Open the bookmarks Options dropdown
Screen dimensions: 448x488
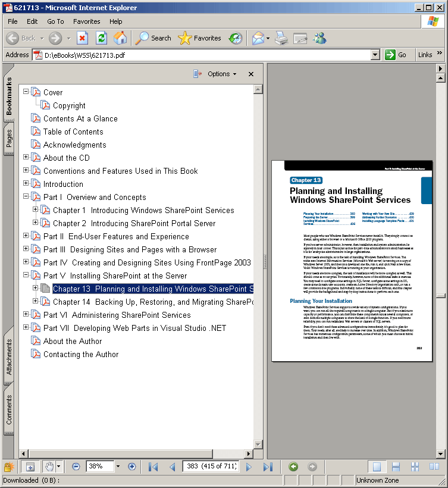tap(222, 74)
